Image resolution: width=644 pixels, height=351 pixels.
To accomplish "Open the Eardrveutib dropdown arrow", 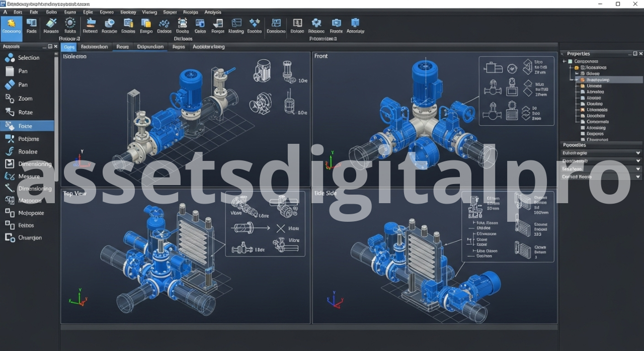I will point(638,161).
